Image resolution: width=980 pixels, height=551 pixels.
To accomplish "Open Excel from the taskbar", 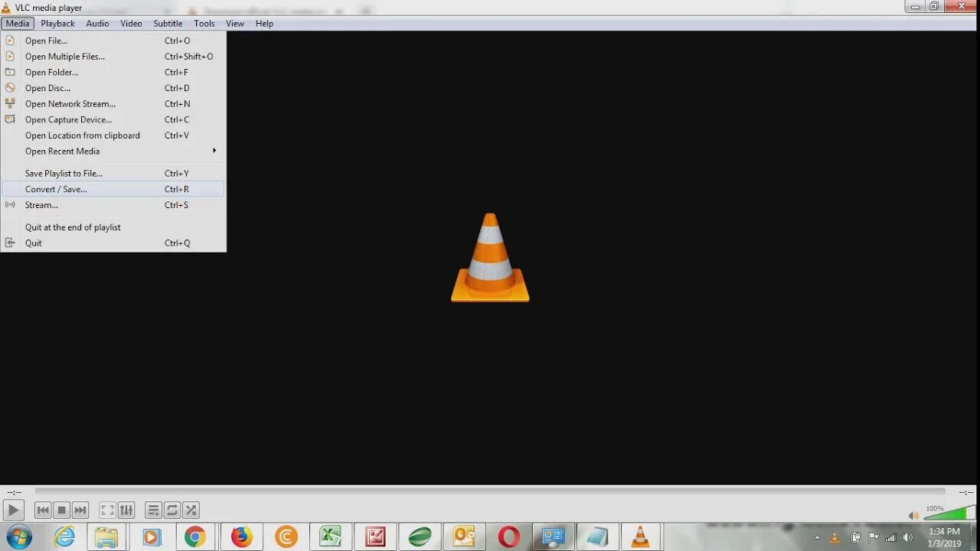I will [331, 537].
